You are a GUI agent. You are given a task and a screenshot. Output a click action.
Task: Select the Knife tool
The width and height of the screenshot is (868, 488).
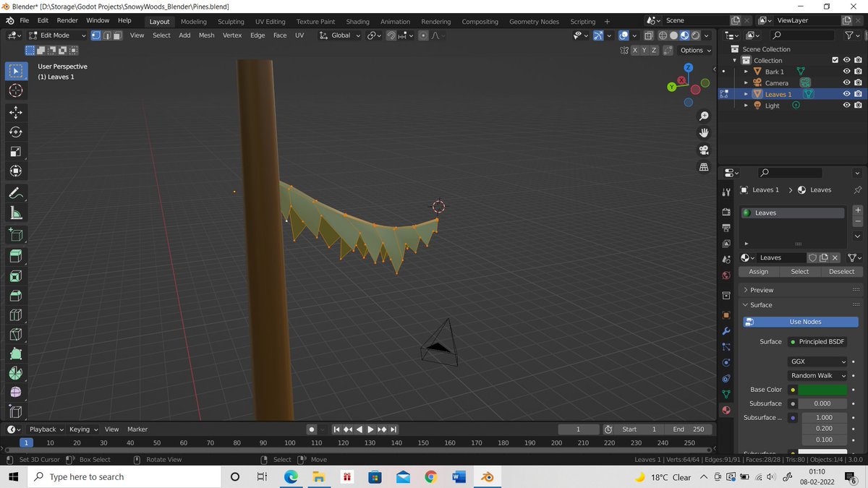click(16, 334)
